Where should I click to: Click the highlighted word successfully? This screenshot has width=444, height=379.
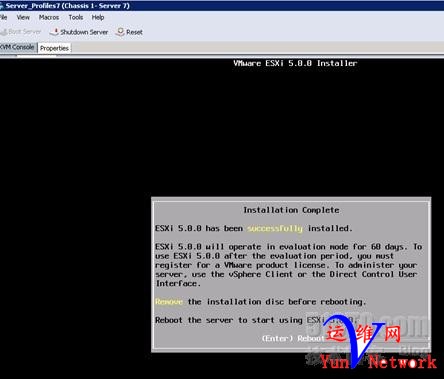275,228
